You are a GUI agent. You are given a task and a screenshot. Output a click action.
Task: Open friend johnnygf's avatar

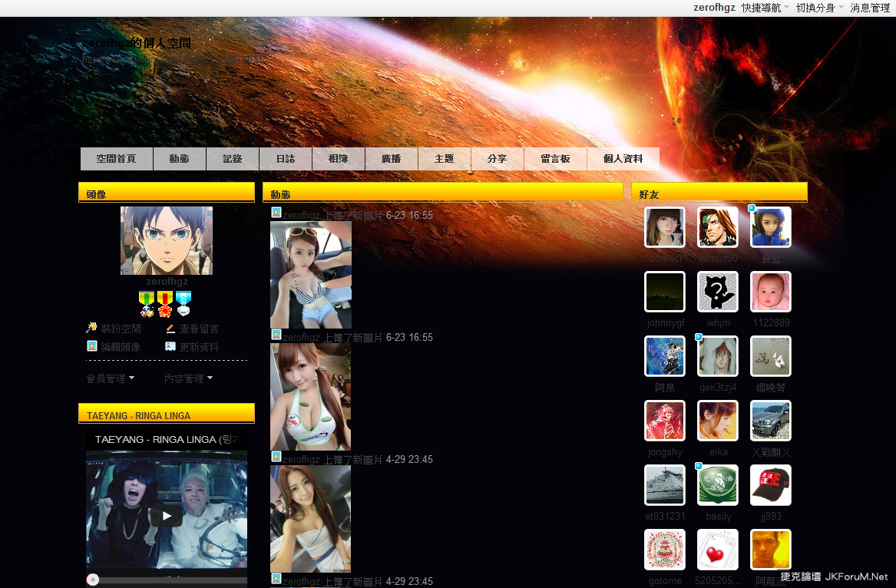coord(665,292)
